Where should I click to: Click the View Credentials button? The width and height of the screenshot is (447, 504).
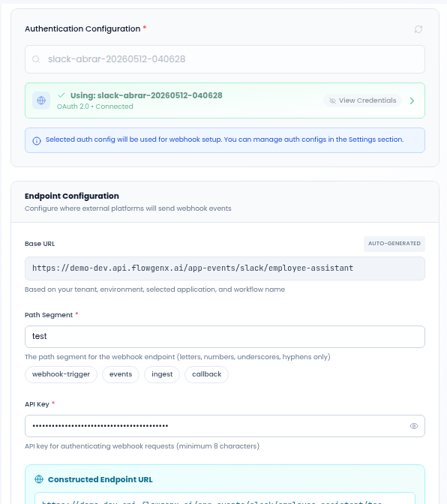362,100
